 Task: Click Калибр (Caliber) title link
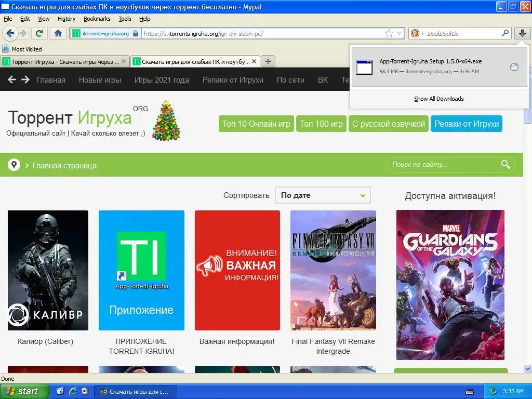tap(46, 341)
